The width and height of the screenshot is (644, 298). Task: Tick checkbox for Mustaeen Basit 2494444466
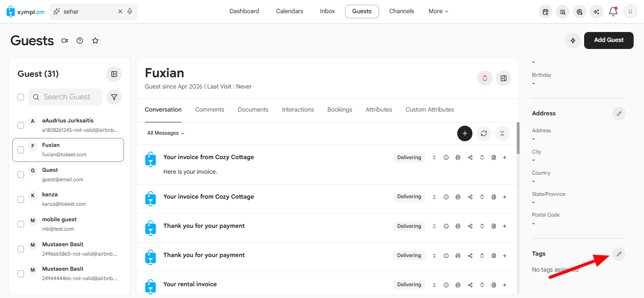click(21, 274)
